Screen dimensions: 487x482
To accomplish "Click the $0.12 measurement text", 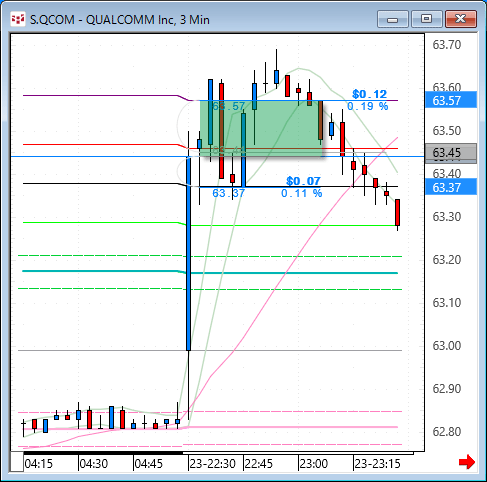I will coord(369,94).
